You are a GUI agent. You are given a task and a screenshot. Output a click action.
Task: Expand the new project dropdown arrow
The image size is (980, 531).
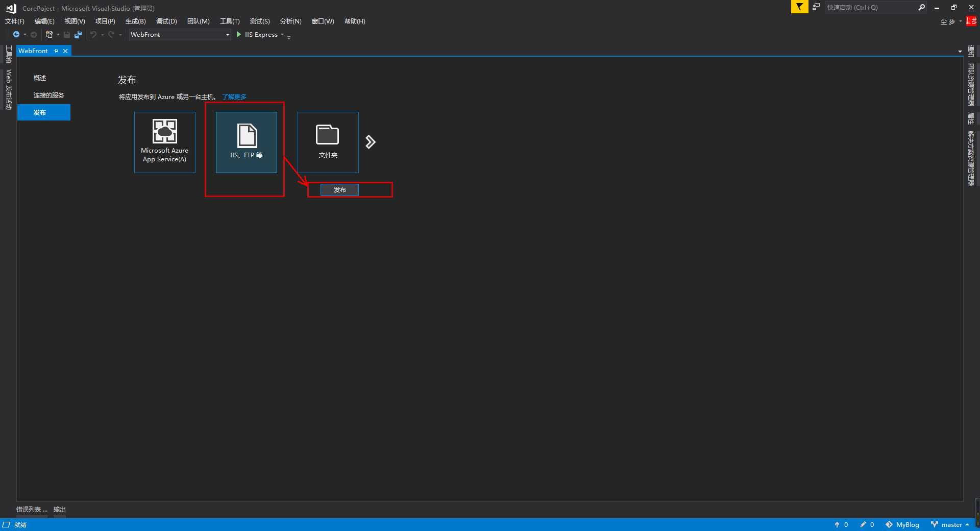tap(58, 35)
